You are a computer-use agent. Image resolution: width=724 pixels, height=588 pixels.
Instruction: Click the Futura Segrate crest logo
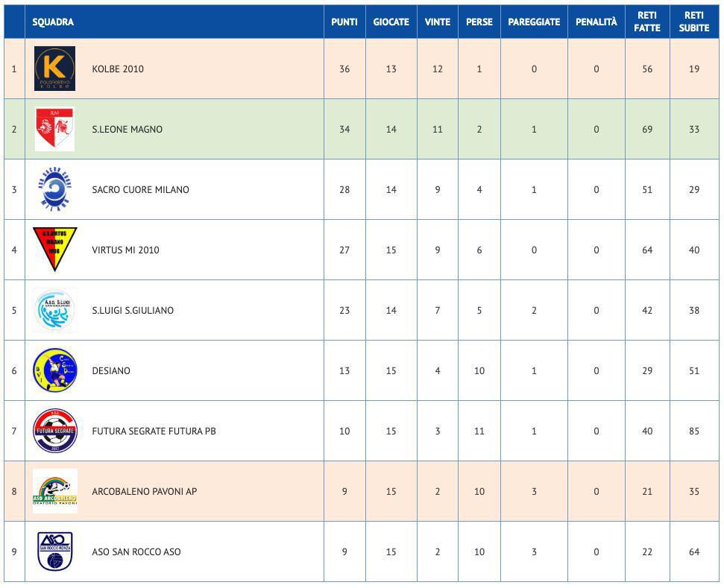point(54,431)
